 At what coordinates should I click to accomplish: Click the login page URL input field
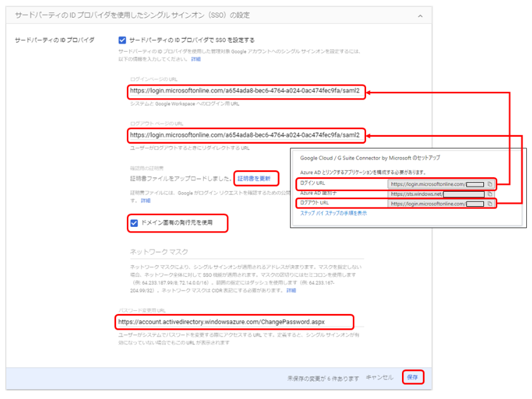[246, 91]
